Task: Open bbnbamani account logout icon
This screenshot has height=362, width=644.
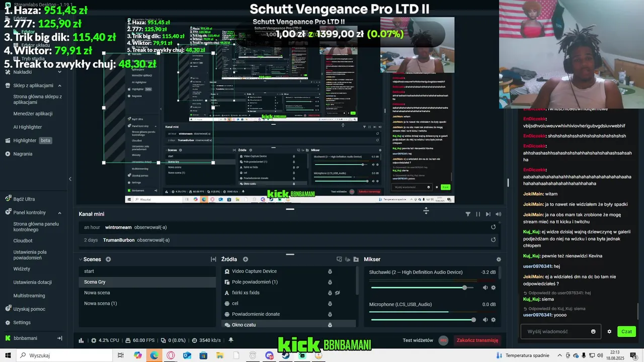Action: pyautogui.click(x=59, y=338)
